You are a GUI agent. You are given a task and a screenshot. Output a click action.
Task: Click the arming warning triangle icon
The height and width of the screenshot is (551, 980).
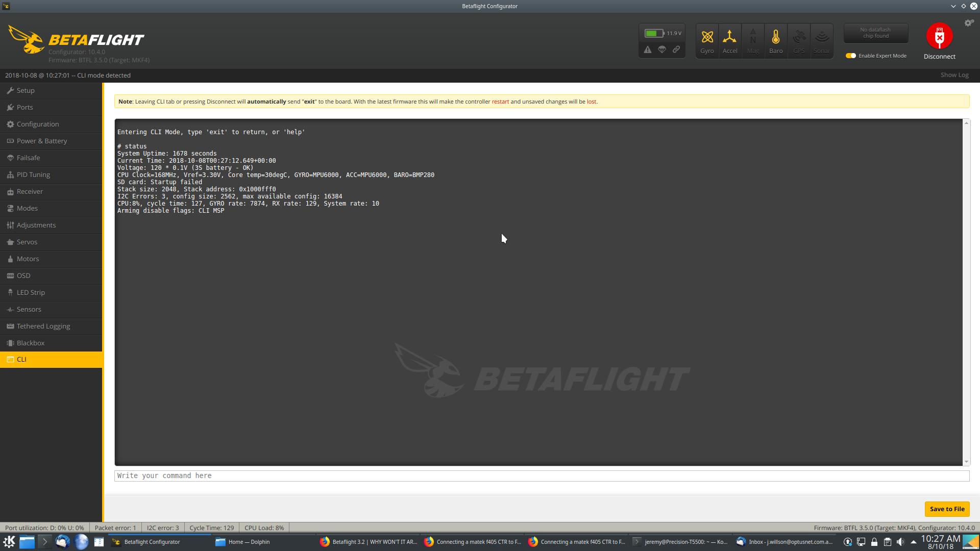647,49
